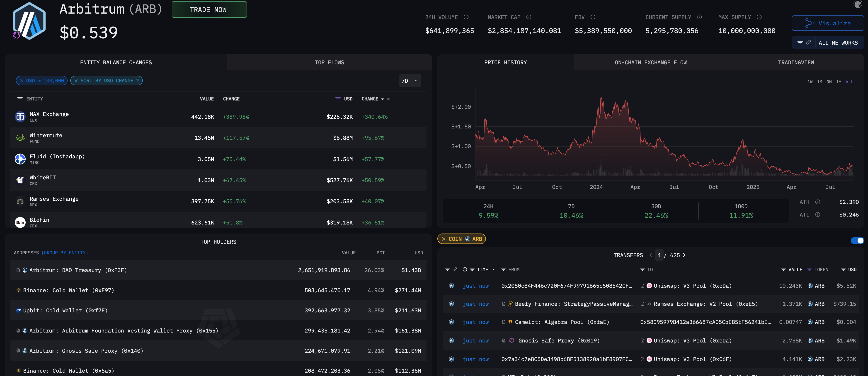Go to next transfers page
Image resolution: width=868 pixels, height=376 pixels.
tap(684, 255)
